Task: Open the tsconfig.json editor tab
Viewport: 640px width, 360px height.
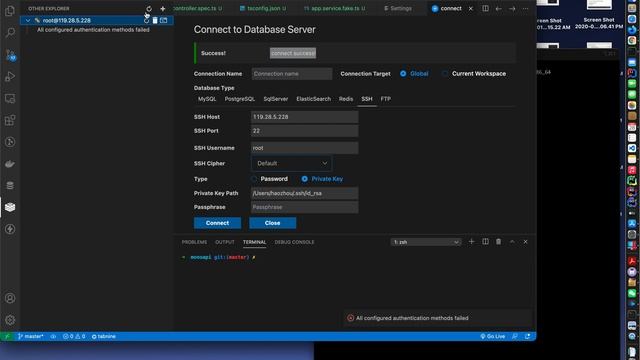Action: click(x=262, y=8)
